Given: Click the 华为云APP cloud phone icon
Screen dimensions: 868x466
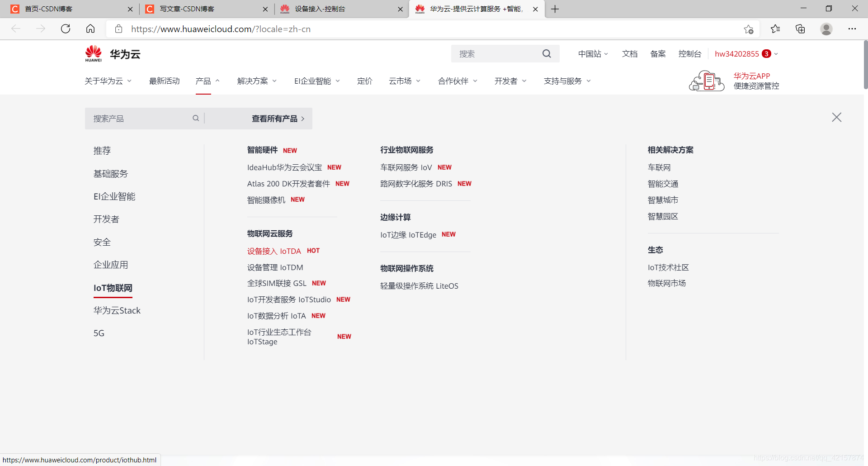Looking at the screenshot, I should coord(707,81).
